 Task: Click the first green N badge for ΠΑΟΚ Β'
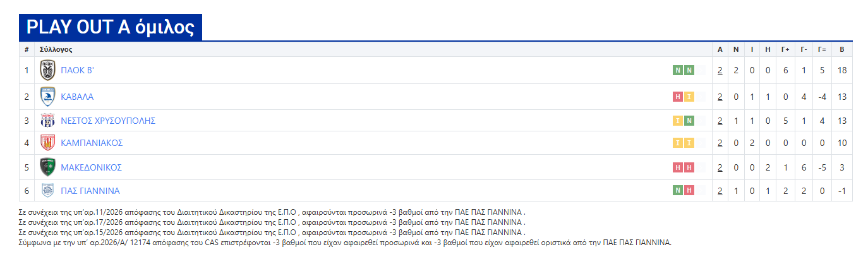tap(678, 70)
